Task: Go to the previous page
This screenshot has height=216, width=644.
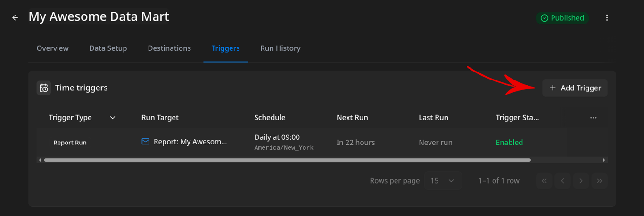Action: 562,181
